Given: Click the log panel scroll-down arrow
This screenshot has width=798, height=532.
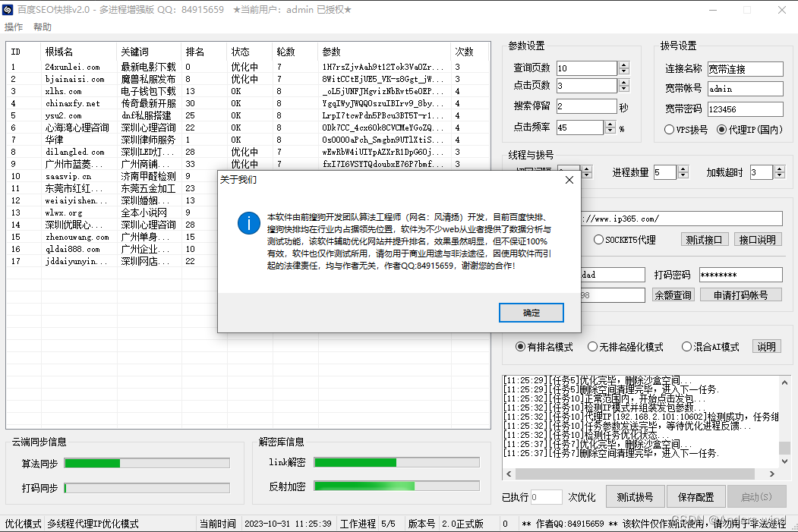Looking at the screenshot, I should click(785, 461).
